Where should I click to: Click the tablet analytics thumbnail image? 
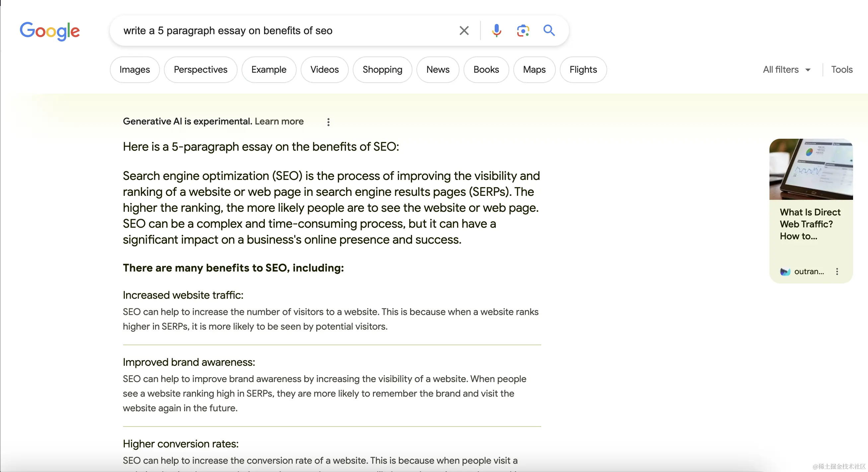tap(811, 169)
